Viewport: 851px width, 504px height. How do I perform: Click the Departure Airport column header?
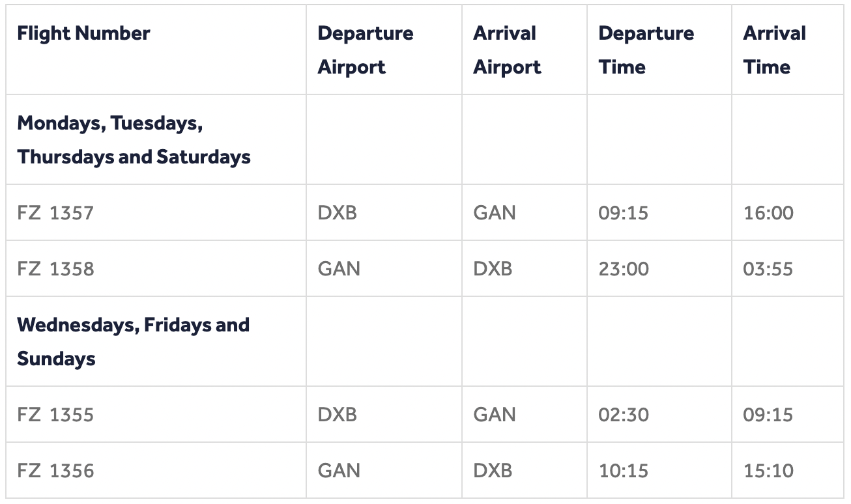pos(365,50)
